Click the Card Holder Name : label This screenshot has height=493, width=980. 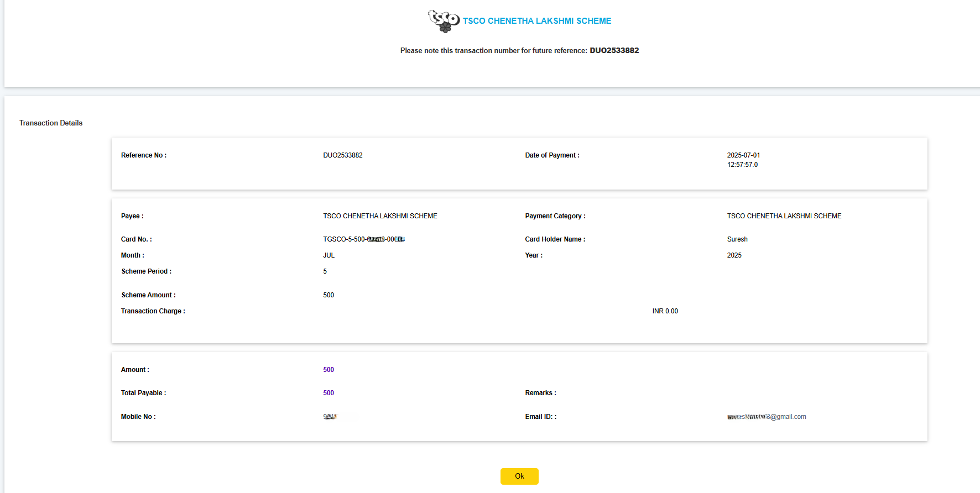[x=555, y=239]
